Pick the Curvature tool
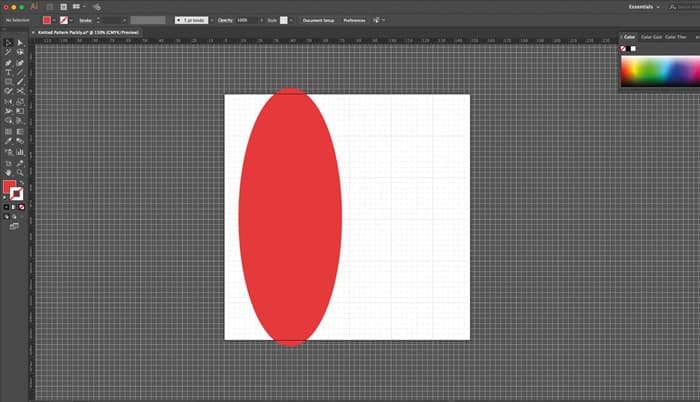 [20, 63]
